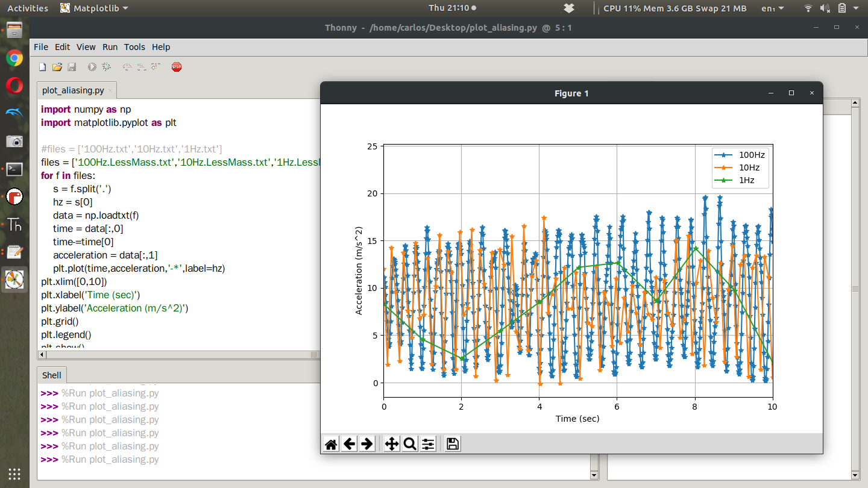Go back to the previous plot view
Image resolution: width=868 pixels, height=488 pixels.
[349, 444]
